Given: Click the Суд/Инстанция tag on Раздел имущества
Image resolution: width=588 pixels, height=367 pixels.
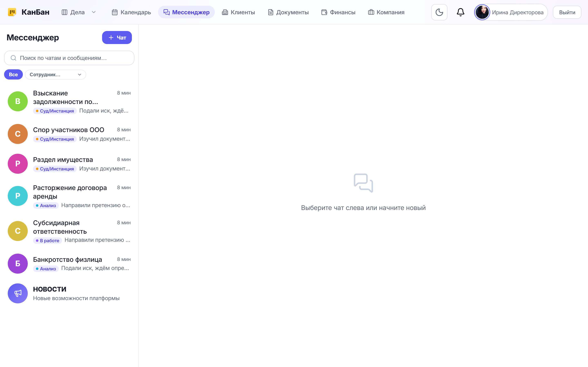Looking at the screenshot, I should (55, 169).
